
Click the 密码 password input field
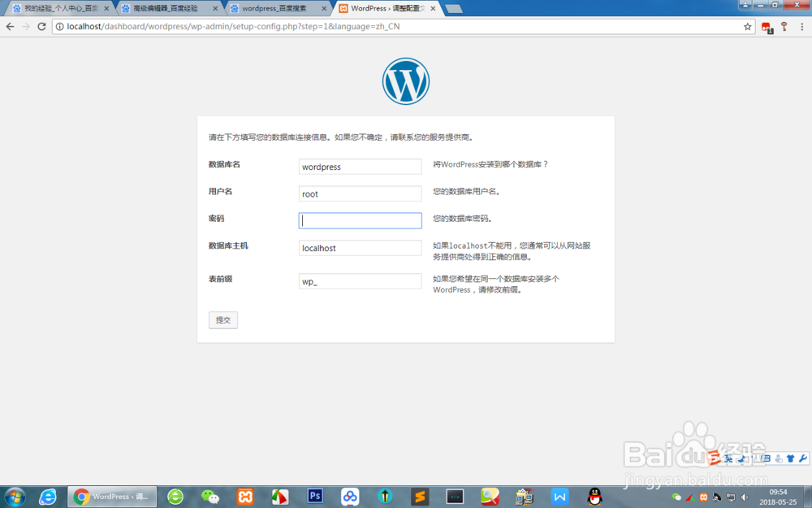tap(360, 220)
